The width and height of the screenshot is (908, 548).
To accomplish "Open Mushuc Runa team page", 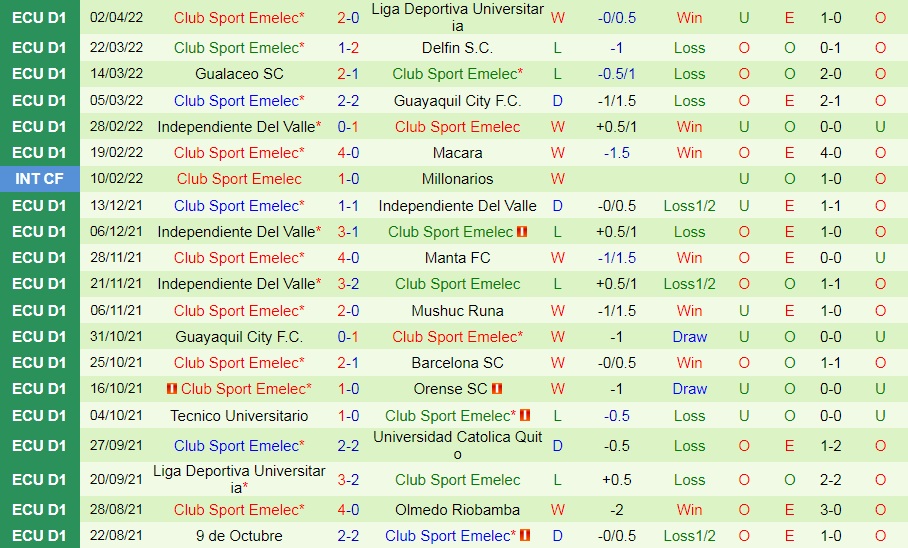I will 458,311.
